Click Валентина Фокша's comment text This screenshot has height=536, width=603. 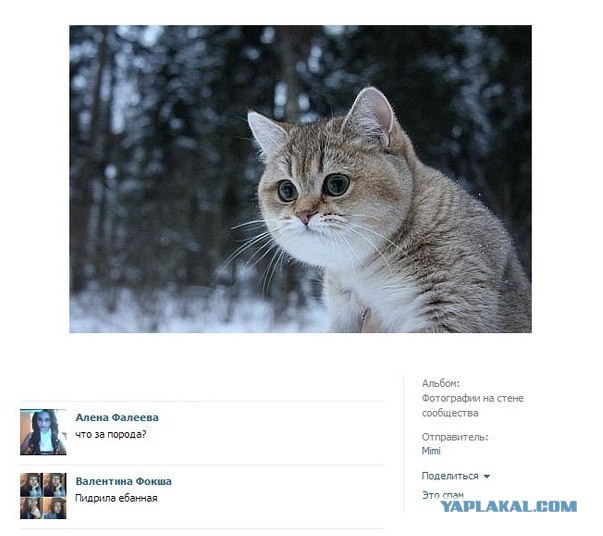[x=116, y=498]
